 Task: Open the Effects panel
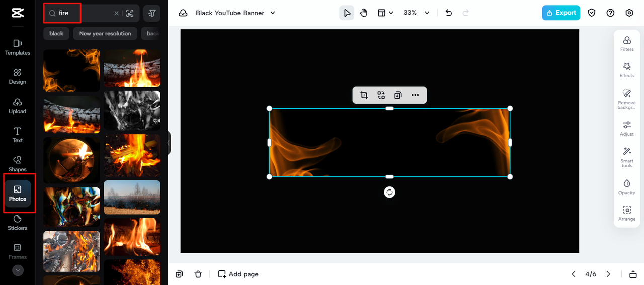pos(627,70)
